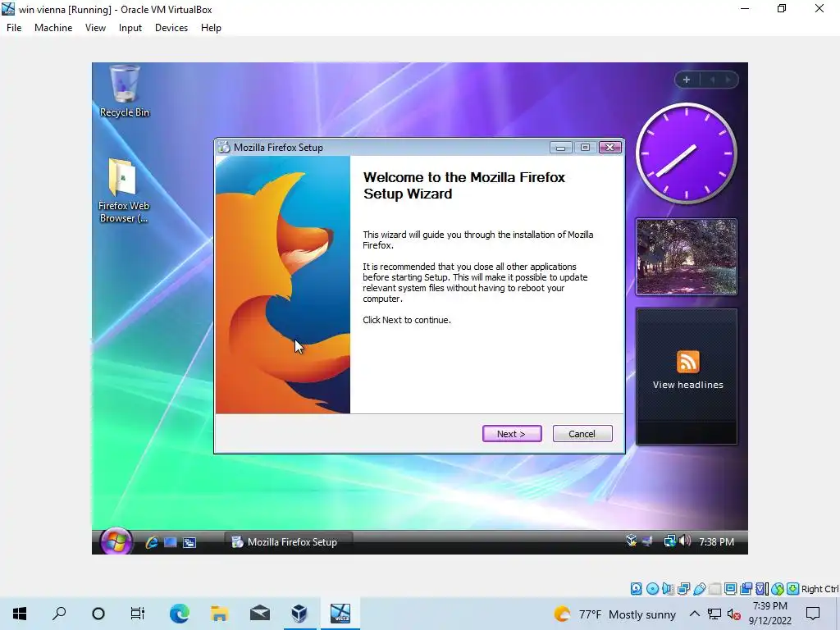Click the purple clock gadget
The width and height of the screenshot is (840, 630).
tap(687, 153)
